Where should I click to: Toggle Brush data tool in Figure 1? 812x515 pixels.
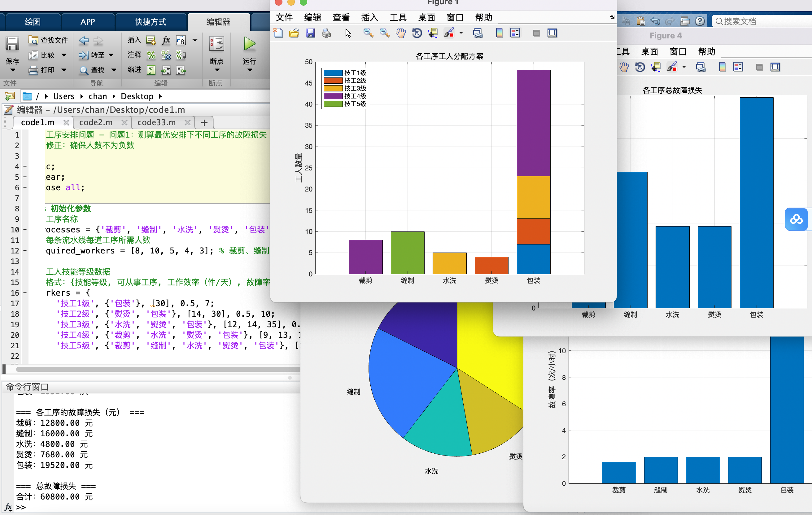pyautogui.click(x=449, y=33)
